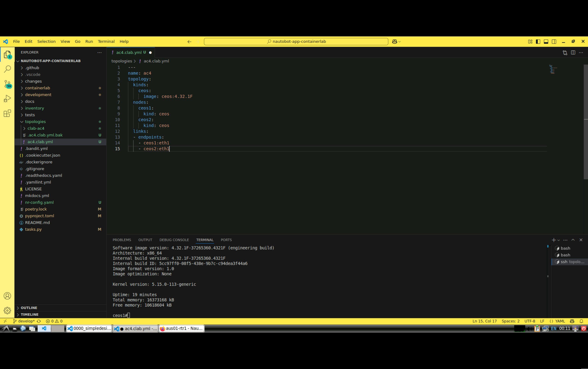Viewport: 588px width, 369px height.
Task: Open the Extensions view icon
Action: pos(7,113)
